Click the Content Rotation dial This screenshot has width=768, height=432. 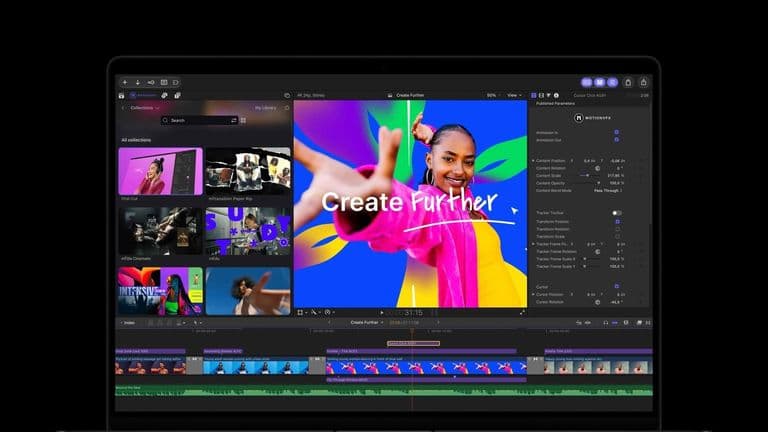[x=598, y=168]
